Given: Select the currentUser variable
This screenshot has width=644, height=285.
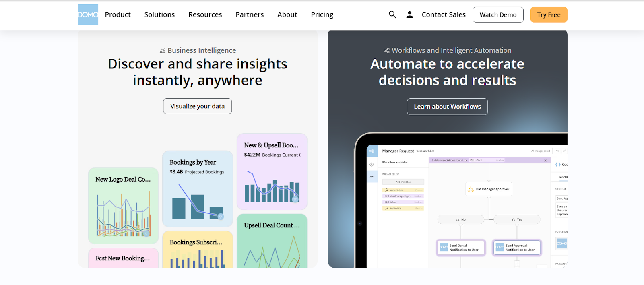Looking at the screenshot, I should (403, 190).
